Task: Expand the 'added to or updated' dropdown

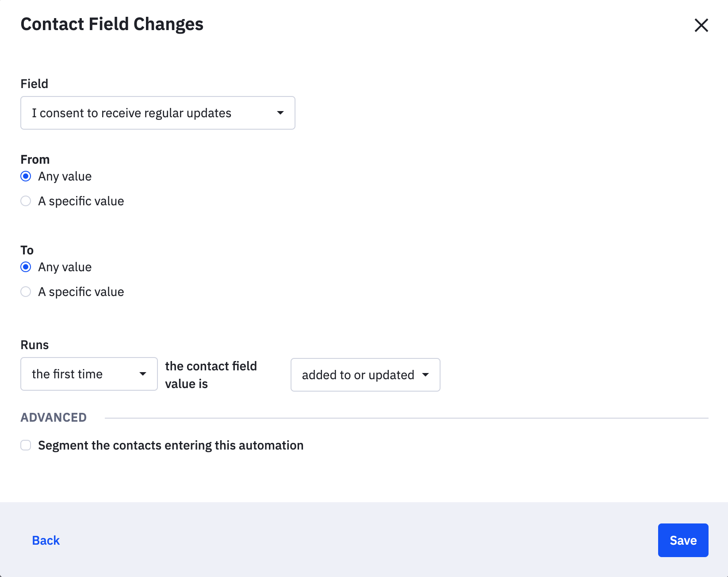Action: [365, 375]
